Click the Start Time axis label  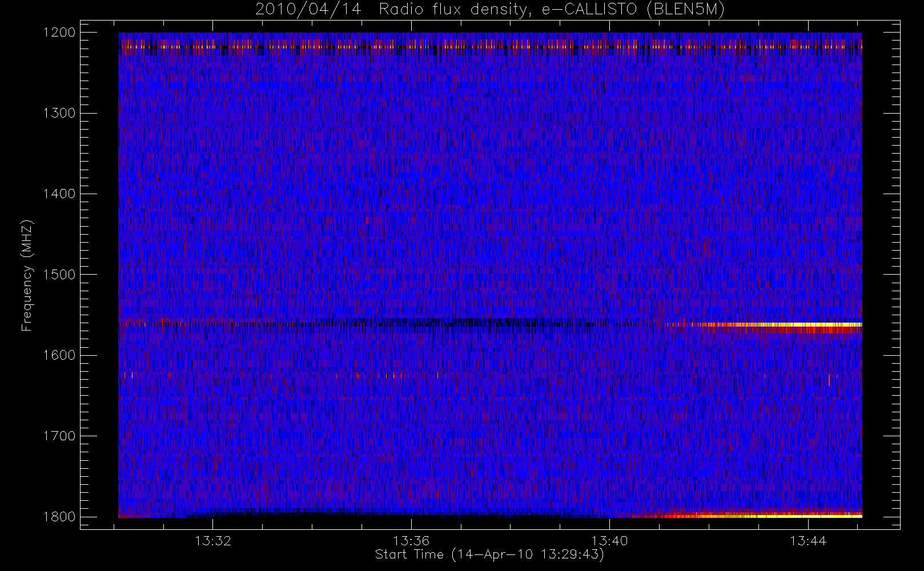(489, 554)
